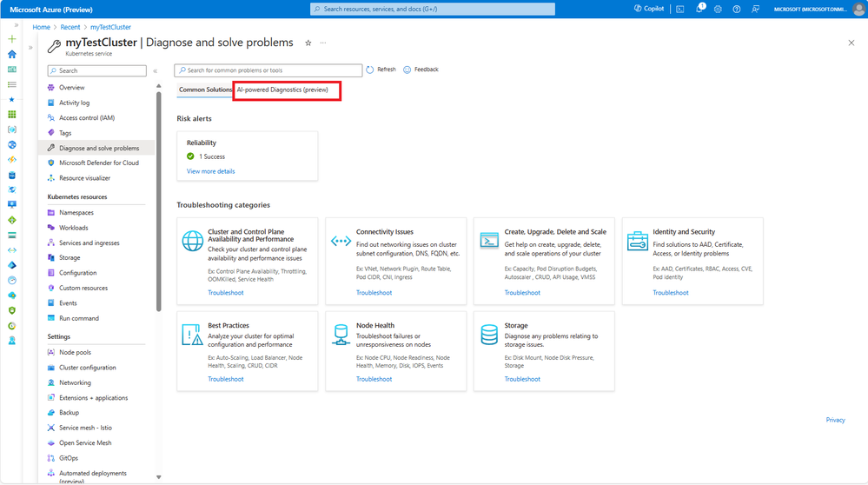Troubleshoot Storage

pos(522,379)
